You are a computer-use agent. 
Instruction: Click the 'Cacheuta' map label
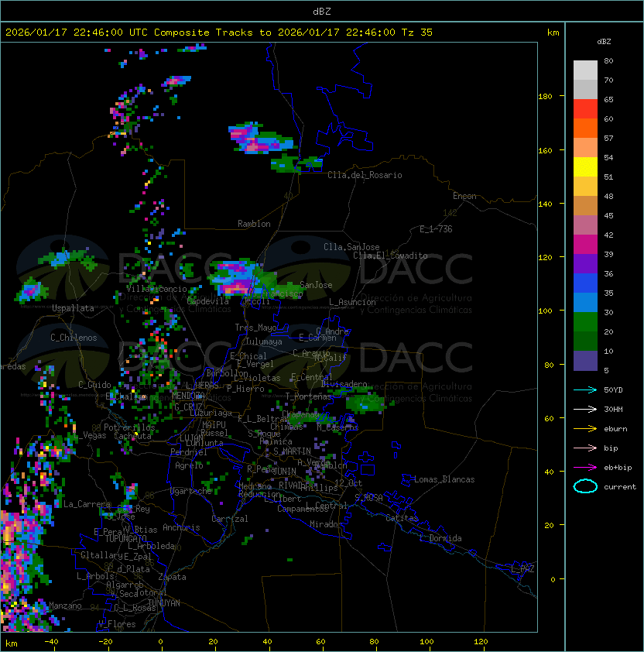tap(132, 436)
